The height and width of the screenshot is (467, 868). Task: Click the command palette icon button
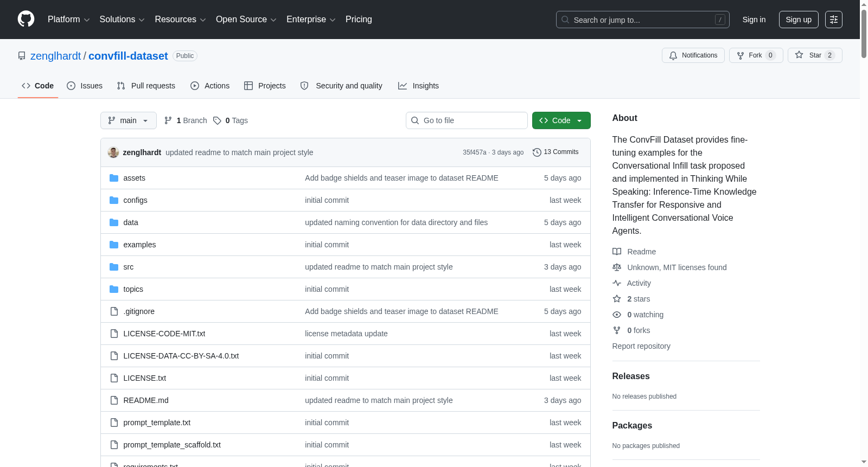click(834, 20)
